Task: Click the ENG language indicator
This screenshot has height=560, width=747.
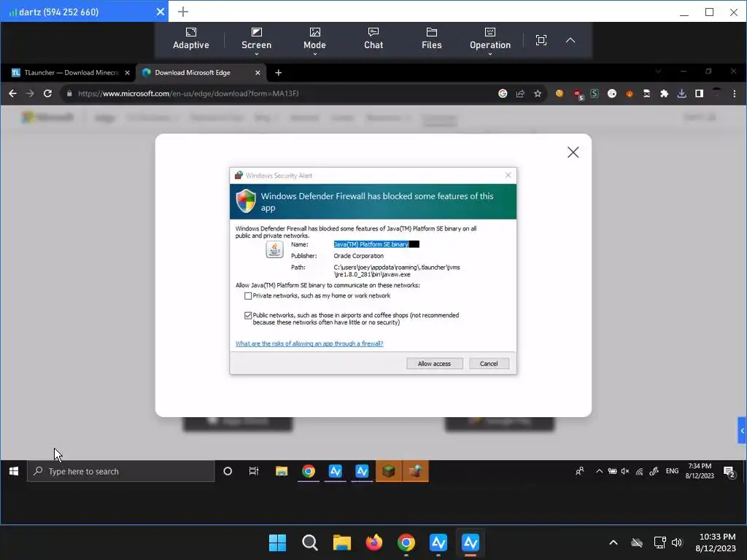Action: 672,471
